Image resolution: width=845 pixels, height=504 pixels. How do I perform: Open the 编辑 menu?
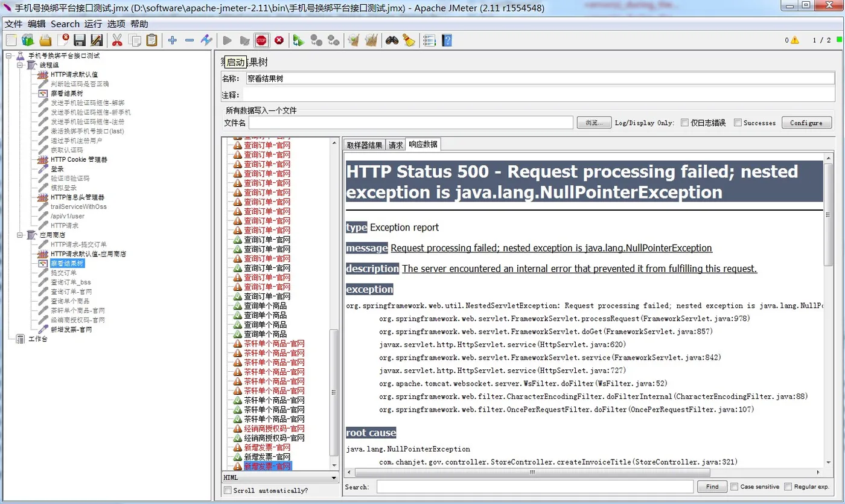point(36,24)
